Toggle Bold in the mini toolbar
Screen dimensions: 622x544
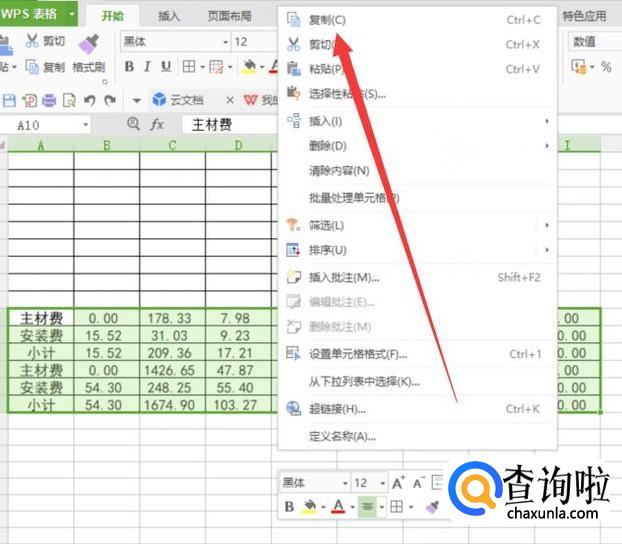click(x=289, y=506)
